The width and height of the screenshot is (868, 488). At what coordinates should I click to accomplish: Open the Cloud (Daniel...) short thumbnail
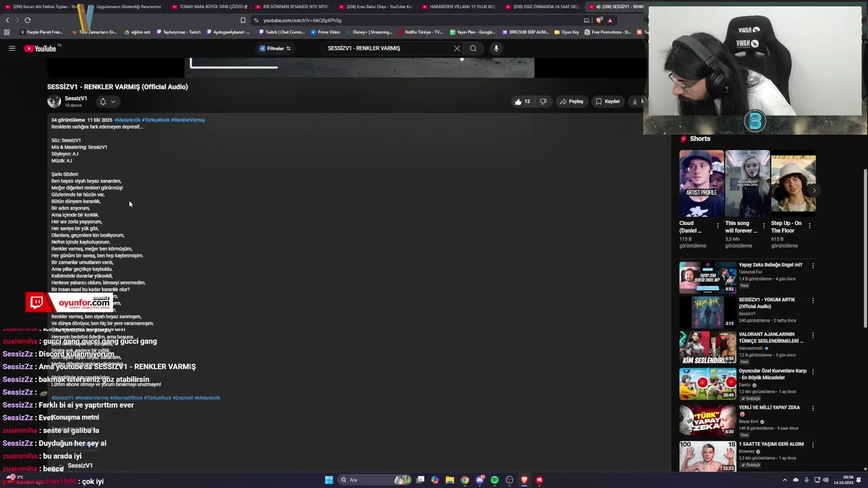(x=701, y=183)
